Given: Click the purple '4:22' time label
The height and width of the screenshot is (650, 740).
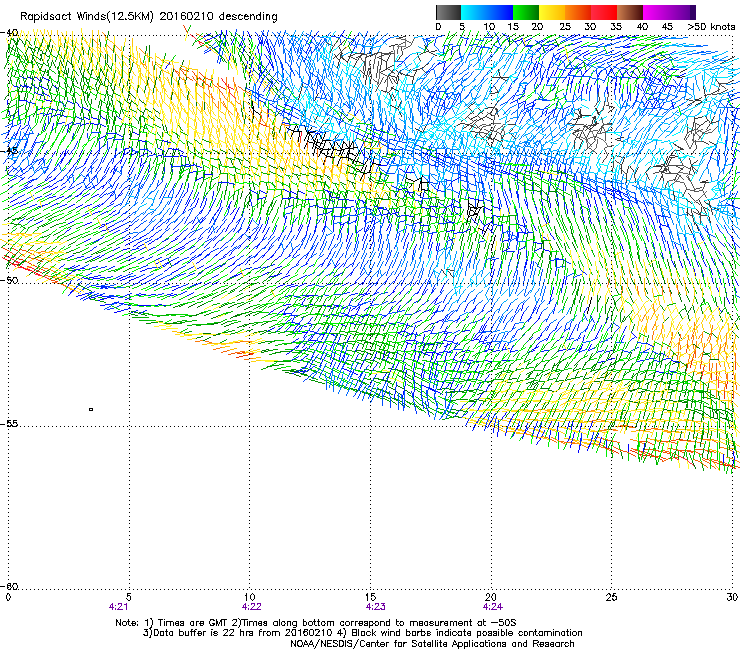Looking at the screenshot, I should pyautogui.click(x=252, y=607).
